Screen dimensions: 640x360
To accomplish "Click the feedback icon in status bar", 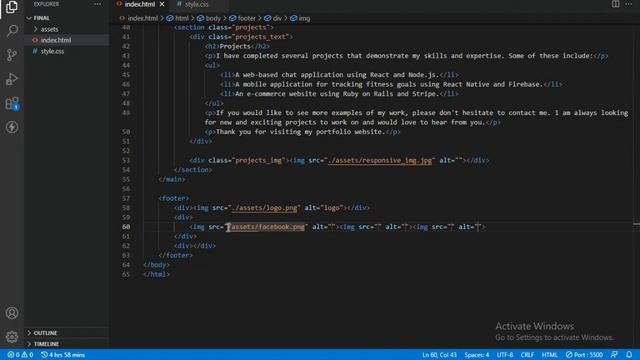I will tap(614, 355).
